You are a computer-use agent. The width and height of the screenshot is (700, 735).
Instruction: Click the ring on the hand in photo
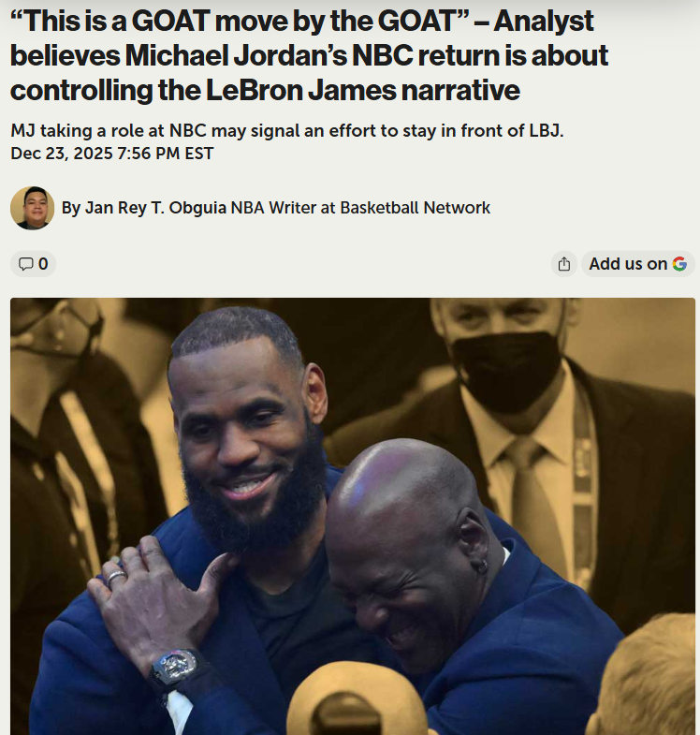click(x=116, y=578)
